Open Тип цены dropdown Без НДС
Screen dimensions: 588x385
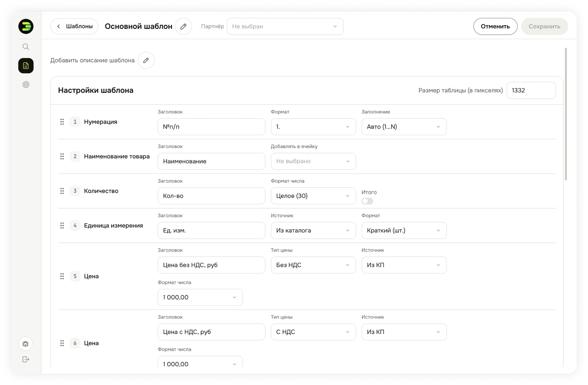tap(313, 265)
